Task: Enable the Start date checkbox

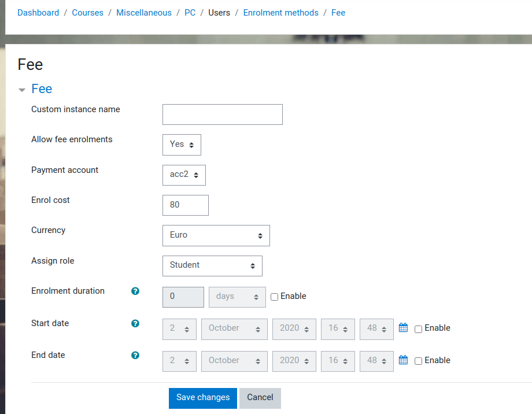Action: pyautogui.click(x=418, y=329)
